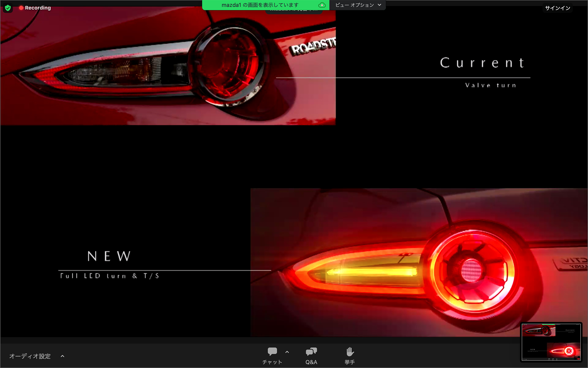588x368 pixels.
Task: Click the "Current" heading text on slide
Action: (x=482, y=63)
